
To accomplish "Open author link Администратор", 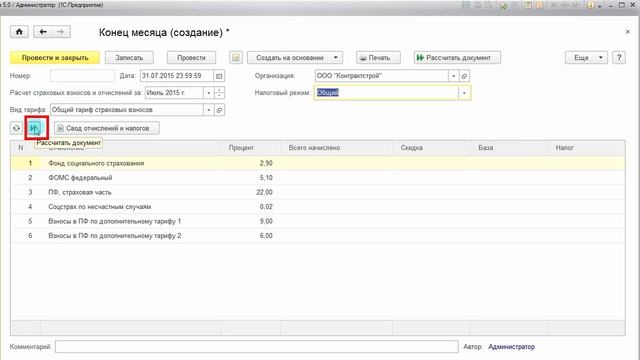I will coord(511,347).
